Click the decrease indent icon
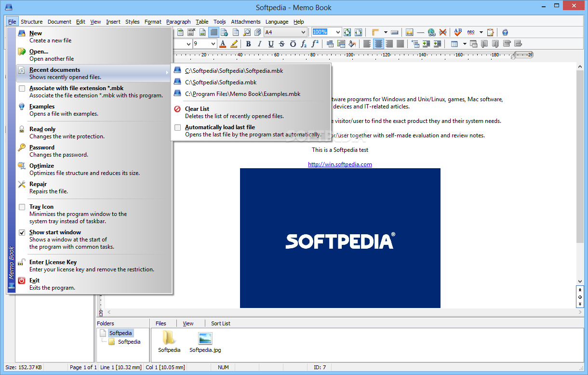 tap(437, 44)
